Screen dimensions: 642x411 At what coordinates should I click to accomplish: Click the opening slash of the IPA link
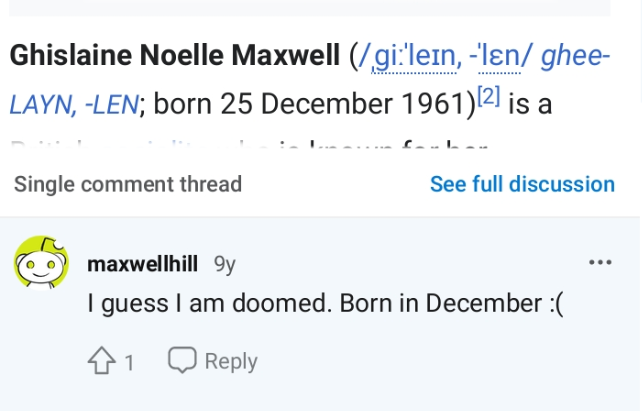pos(364,56)
